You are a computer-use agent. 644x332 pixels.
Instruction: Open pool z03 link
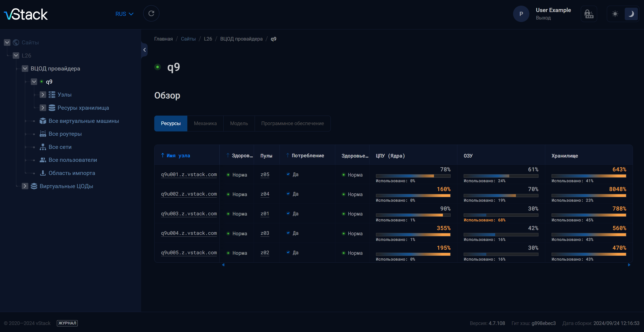265,233
